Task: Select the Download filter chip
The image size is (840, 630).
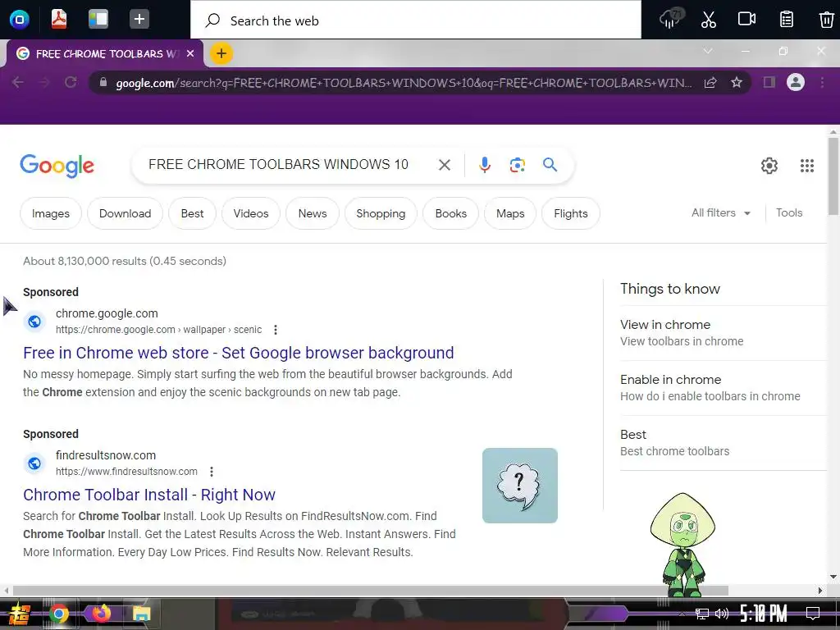Action: (125, 213)
